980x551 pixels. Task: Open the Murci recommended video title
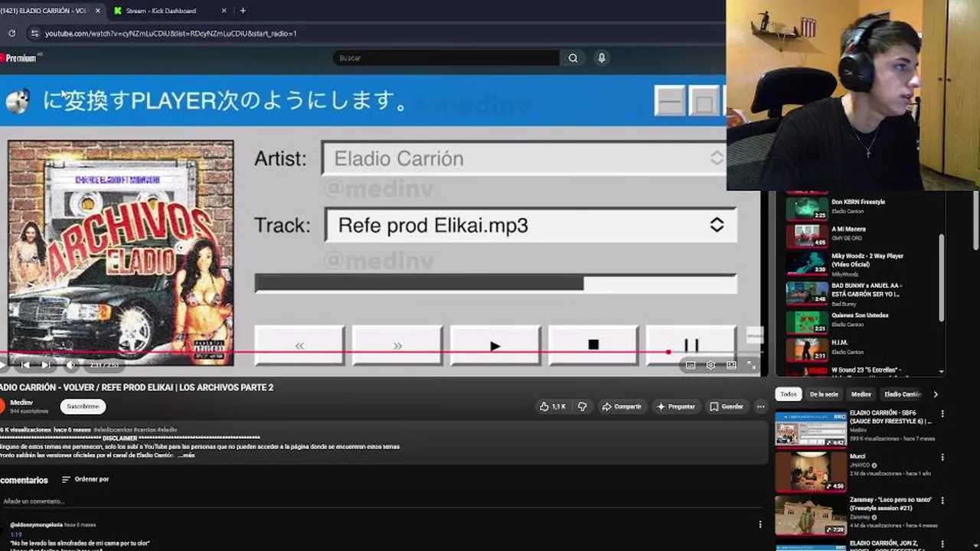click(857, 457)
